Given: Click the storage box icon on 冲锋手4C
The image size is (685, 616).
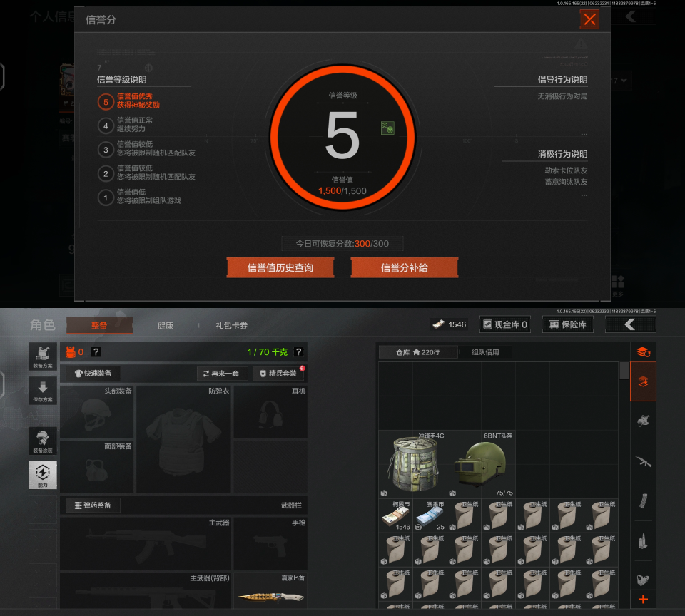Looking at the screenshot, I should pos(384,493).
